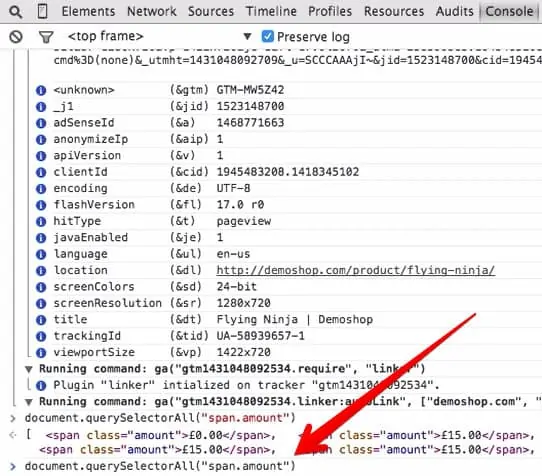Click the viewportSize value 1422x720
This screenshot has width=542, height=476.
click(x=243, y=353)
